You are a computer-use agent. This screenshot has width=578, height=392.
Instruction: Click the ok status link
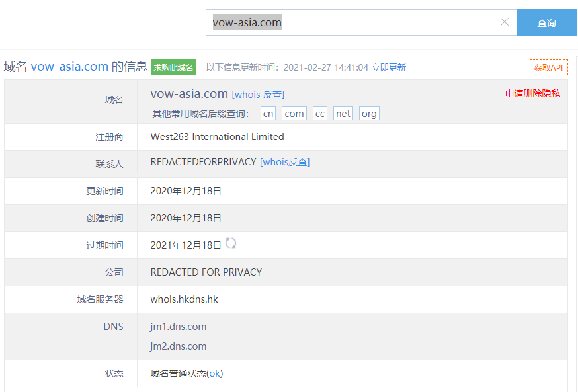click(x=215, y=373)
